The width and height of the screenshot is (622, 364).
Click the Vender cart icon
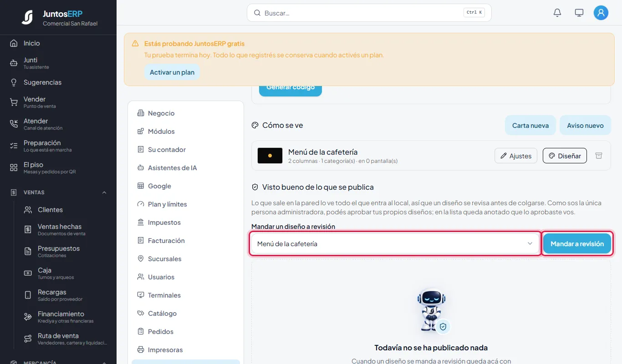[14, 102]
